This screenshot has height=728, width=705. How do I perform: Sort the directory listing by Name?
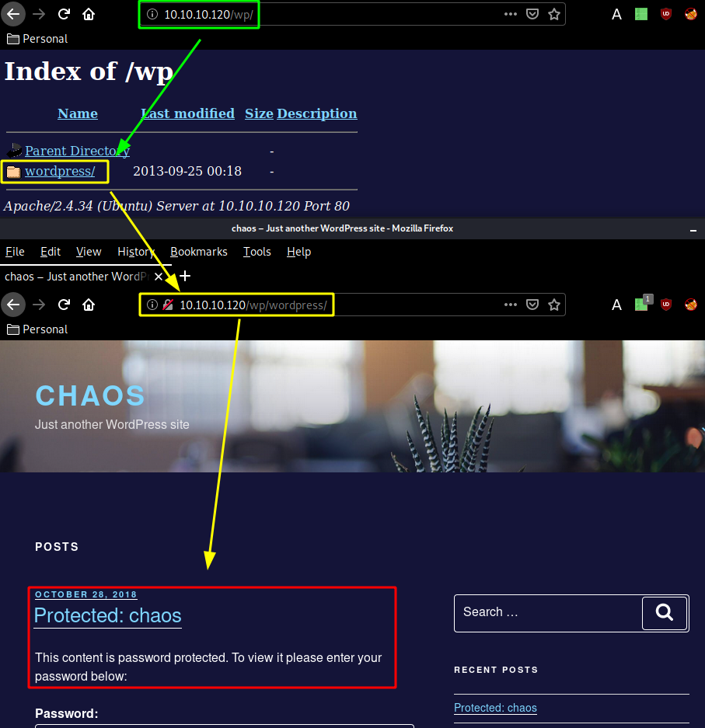pyautogui.click(x=78, y=113)
